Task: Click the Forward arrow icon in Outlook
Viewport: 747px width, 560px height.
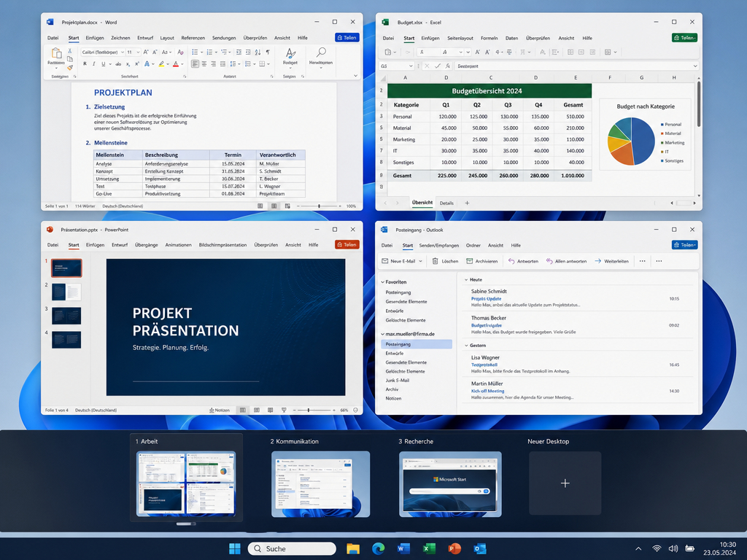Action: [x=598, y=261]
